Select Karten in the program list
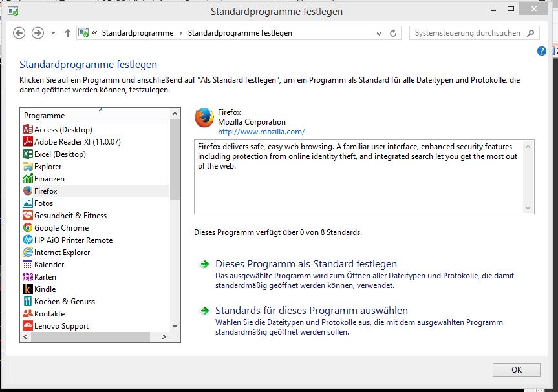Viewport: 558px width, 392px height. [x=95, y=277]
